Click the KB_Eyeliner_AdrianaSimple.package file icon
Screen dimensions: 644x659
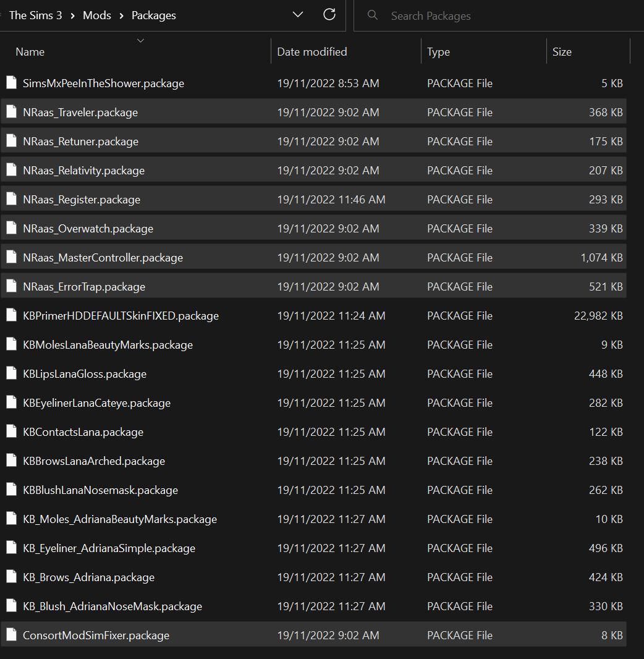point(11,547)
